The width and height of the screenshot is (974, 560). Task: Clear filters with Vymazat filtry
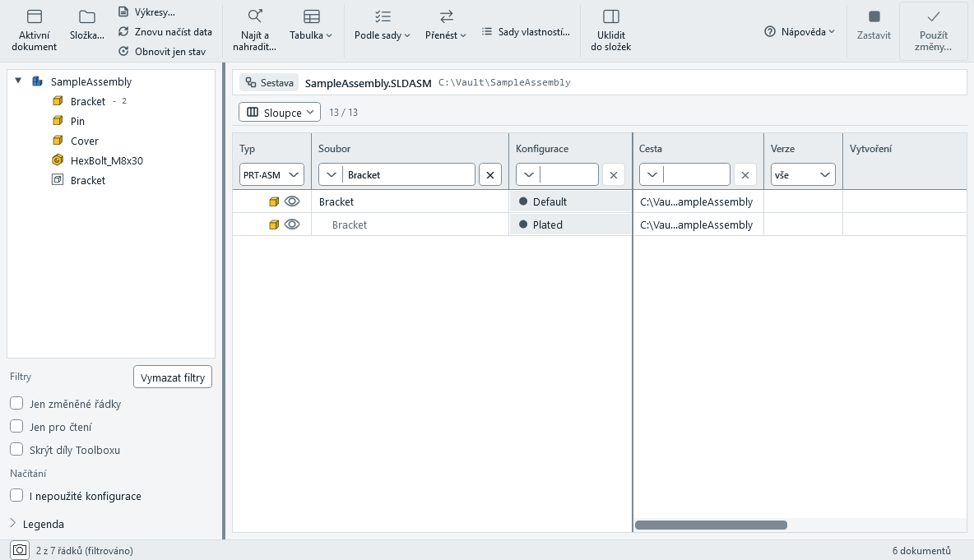[x=173, y=377]
